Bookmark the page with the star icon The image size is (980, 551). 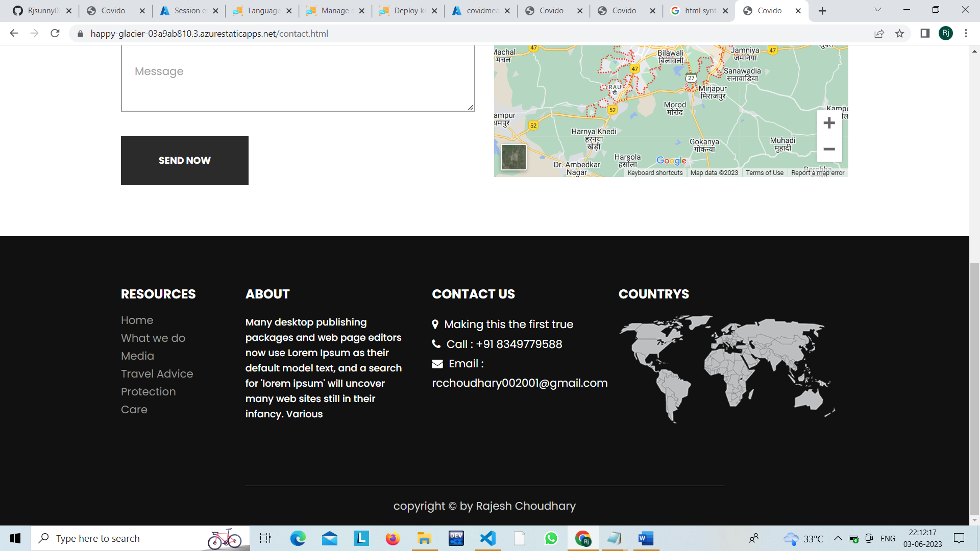pos(900,34)
